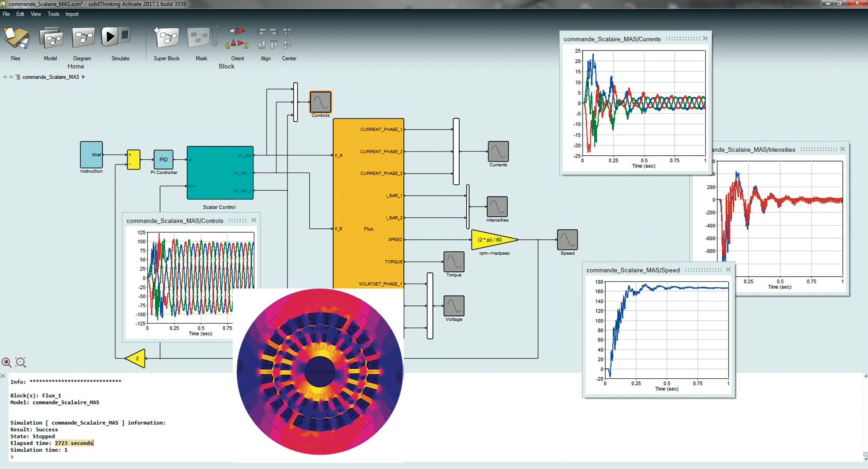Close the Currents plot window
This screenshot has width=868, height=469.
[705, 38]
